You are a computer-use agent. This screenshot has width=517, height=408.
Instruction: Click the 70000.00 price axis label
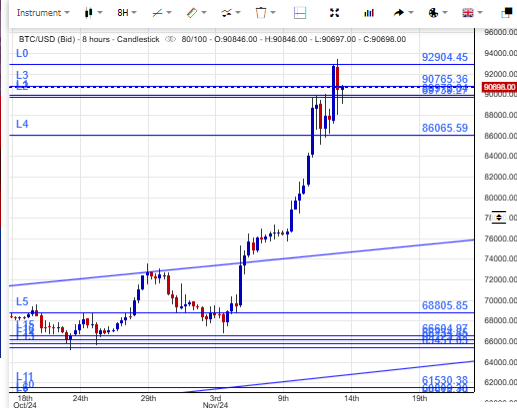pos(500,300)
